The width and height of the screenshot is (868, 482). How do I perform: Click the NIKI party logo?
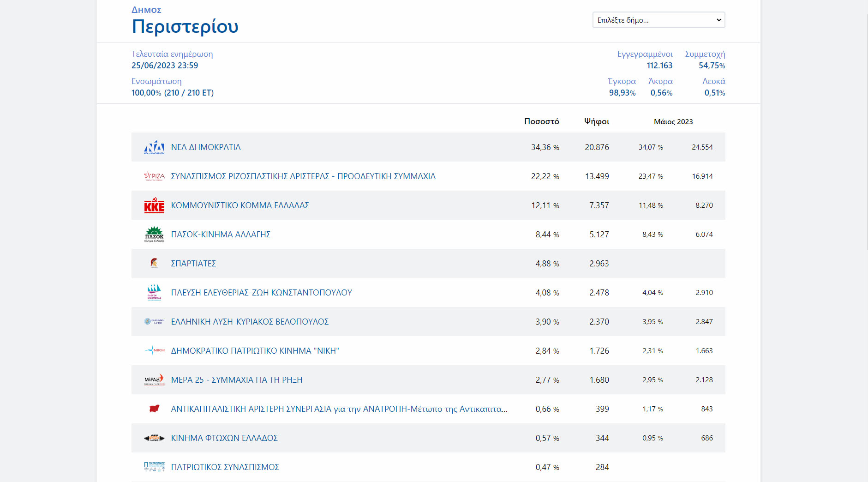[154, 350]
